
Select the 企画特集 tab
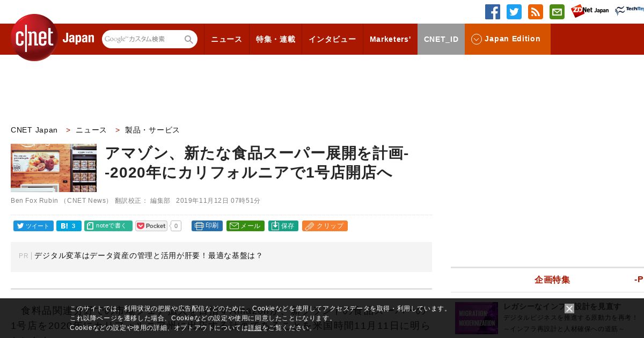552,280
